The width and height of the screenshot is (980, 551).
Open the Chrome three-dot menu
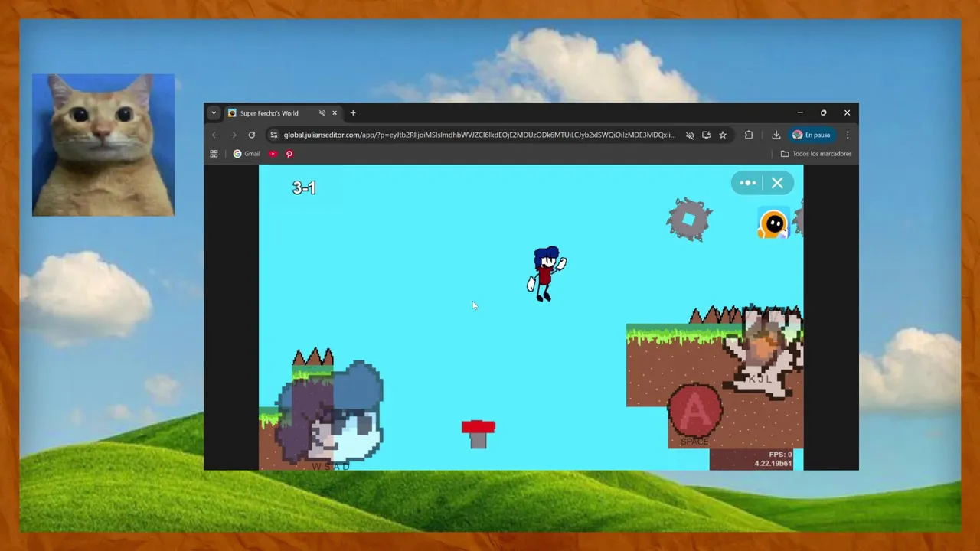(x=848, y=135)
